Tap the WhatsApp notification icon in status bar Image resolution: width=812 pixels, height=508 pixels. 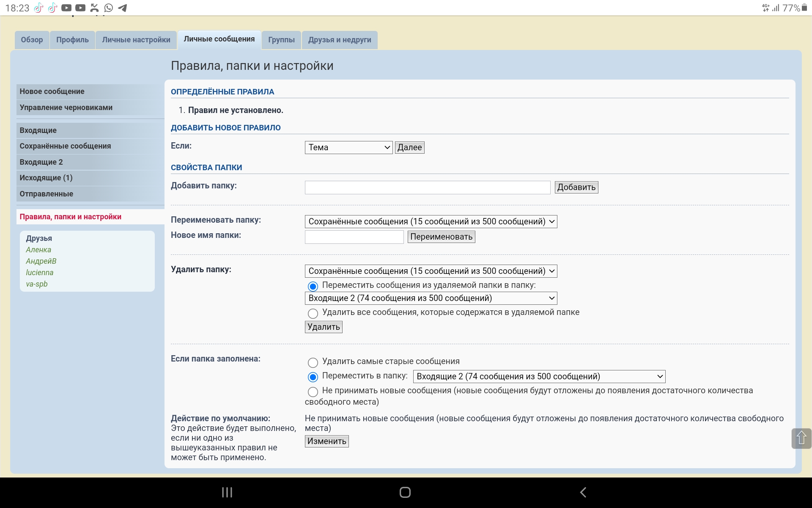[109, 8]
